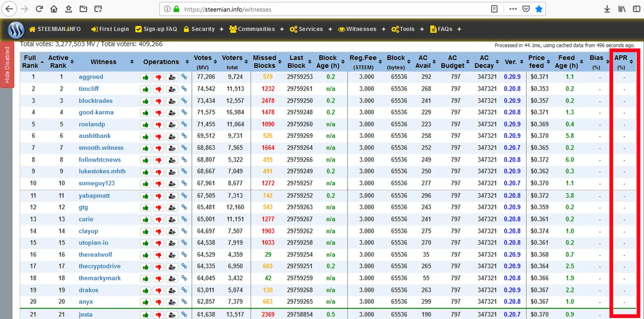Screen dimensions: 644x319
Task: Click votes value 62,857
Action: tap(206, 302)
